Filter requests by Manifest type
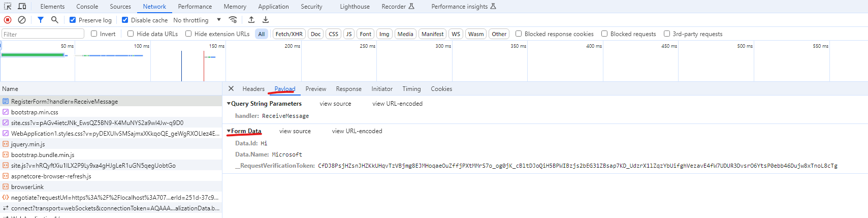The height and width of the screenshot is (218, 868). click(x=433, y=34)
